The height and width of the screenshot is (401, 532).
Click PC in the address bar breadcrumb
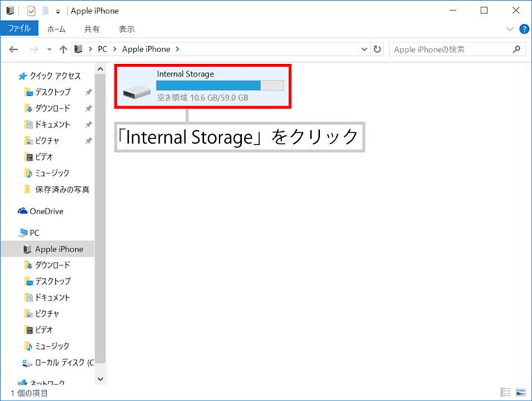104,49
